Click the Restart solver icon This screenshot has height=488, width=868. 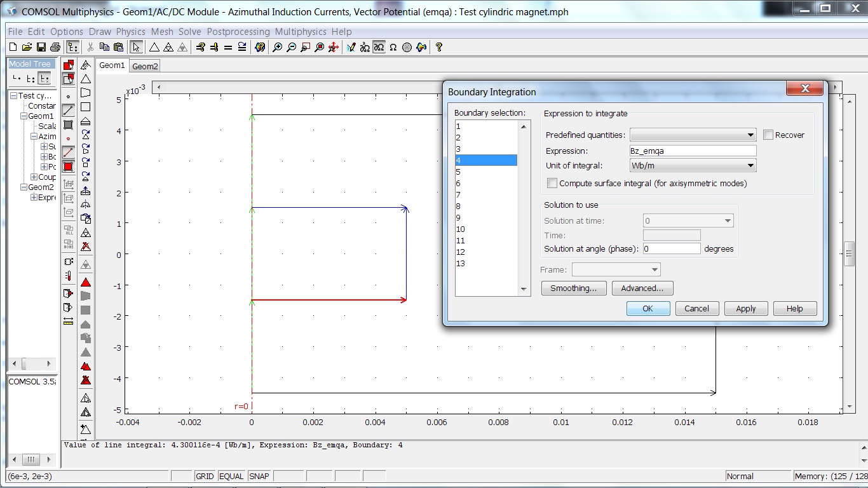pos(242,47)
